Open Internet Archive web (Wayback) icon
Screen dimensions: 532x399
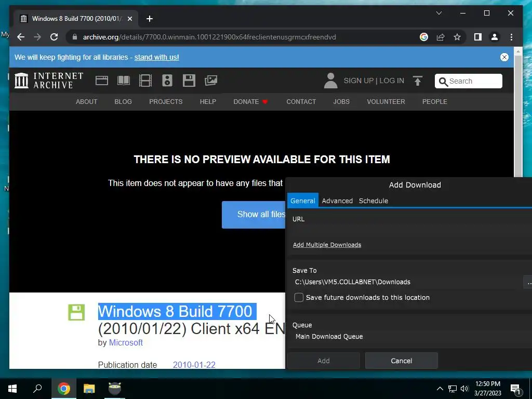[x=102, y=81]
